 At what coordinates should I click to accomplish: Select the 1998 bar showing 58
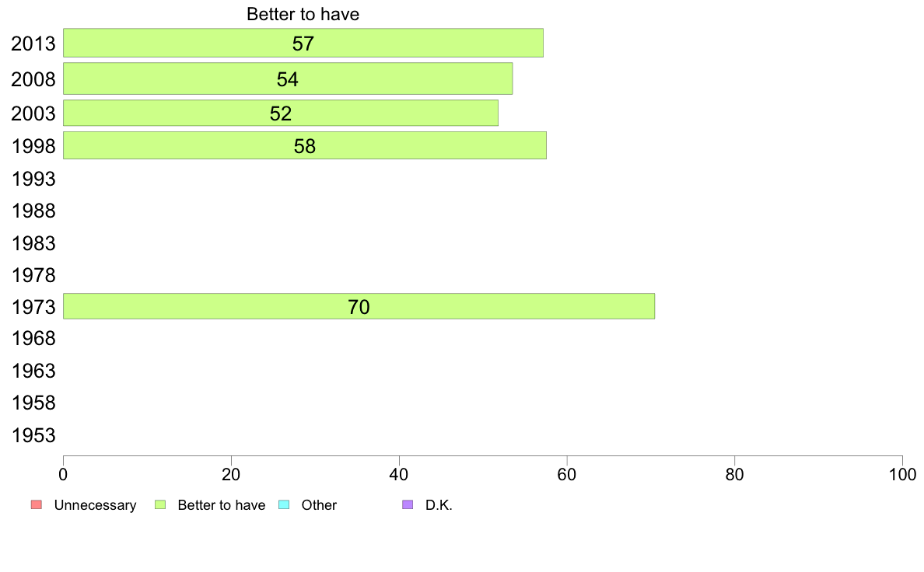tap(305, 145)
